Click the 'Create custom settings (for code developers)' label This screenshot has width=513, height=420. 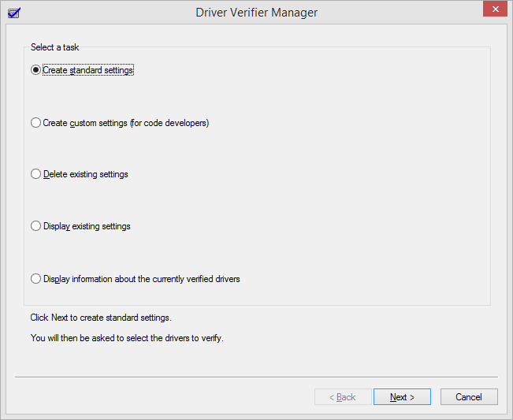point(126,123)
